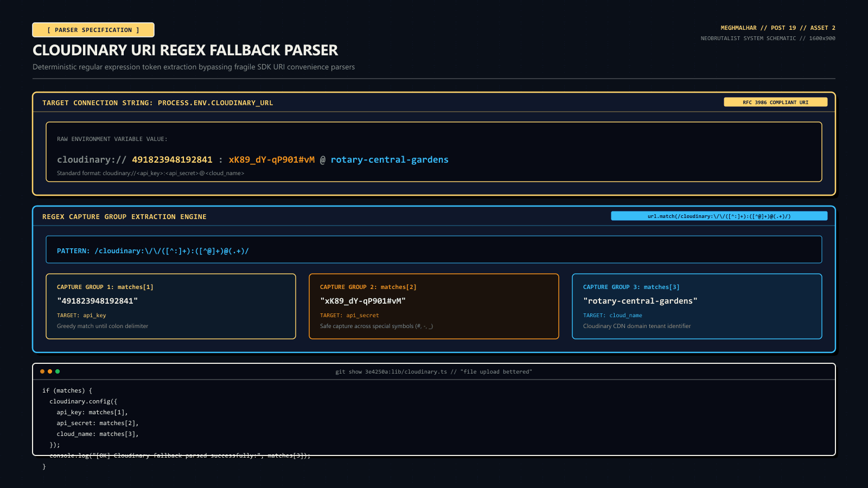Click quoted value "xK89_dY-qP901#vM" in group 2

(x=363, y=301)
